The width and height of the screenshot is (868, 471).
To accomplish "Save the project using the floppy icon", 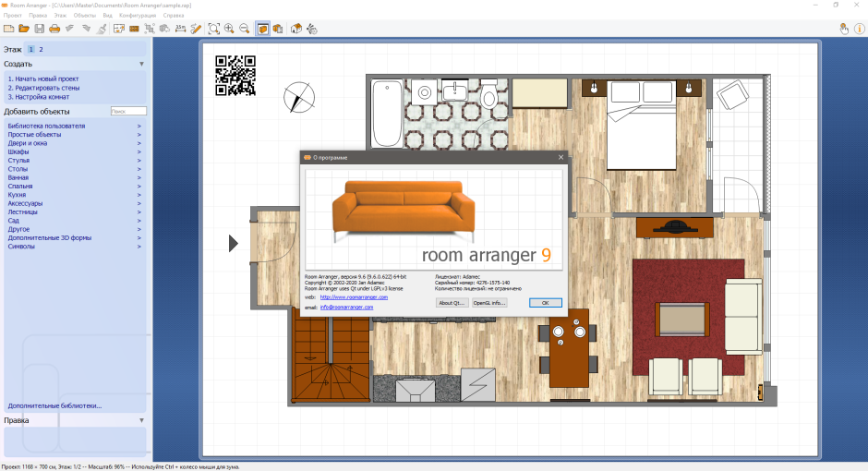I will [x=40, y=29].
